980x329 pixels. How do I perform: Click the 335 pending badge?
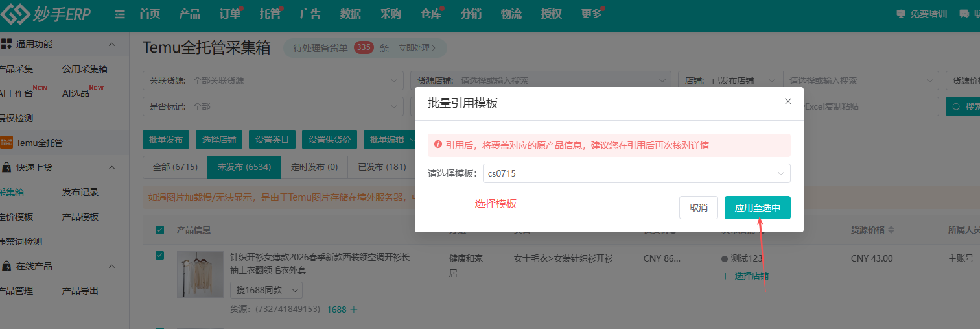tap(364, 47)
